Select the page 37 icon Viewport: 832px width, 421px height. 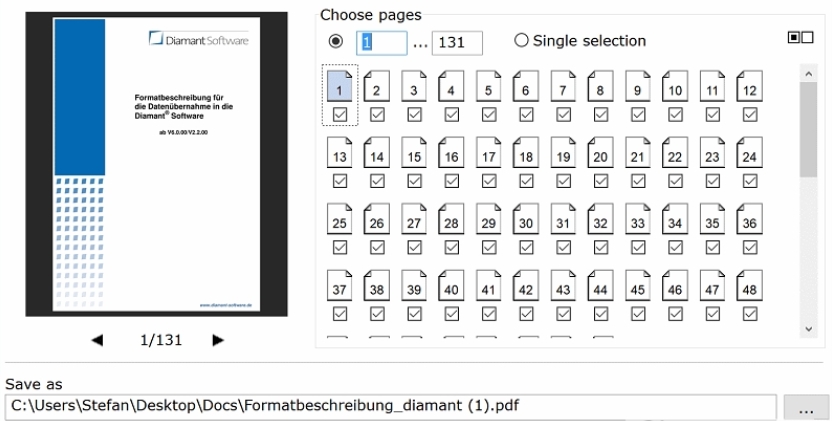pos(340,285)
